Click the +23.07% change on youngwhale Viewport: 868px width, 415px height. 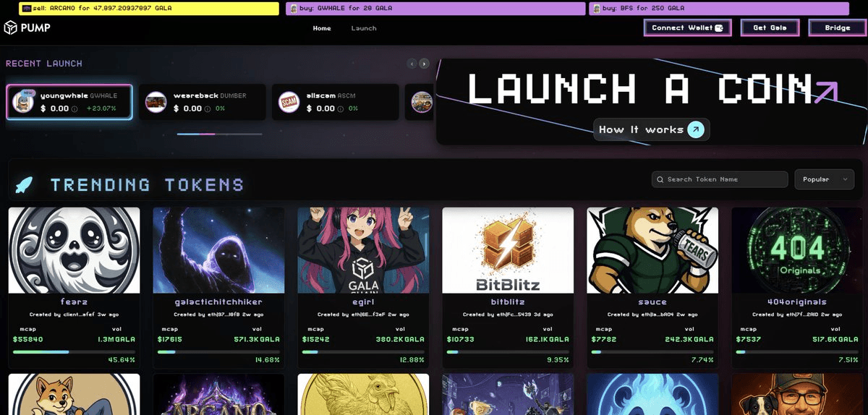101,109
